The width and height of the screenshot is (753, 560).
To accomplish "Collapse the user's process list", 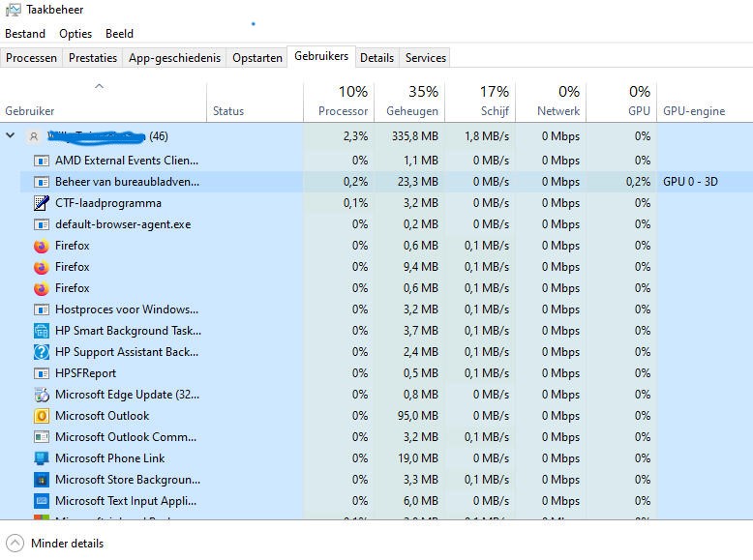I will pyautogui.click(x=11, y=136).
